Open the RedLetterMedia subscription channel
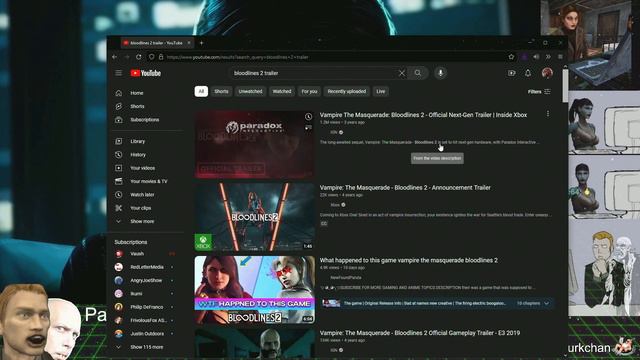640x360 pixels. (147, 267)
